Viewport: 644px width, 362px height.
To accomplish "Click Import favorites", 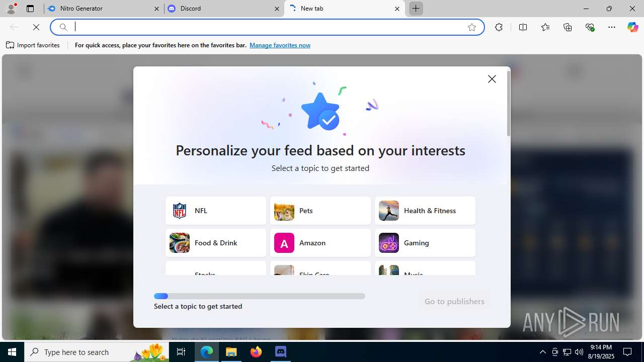I will point(33,45).
